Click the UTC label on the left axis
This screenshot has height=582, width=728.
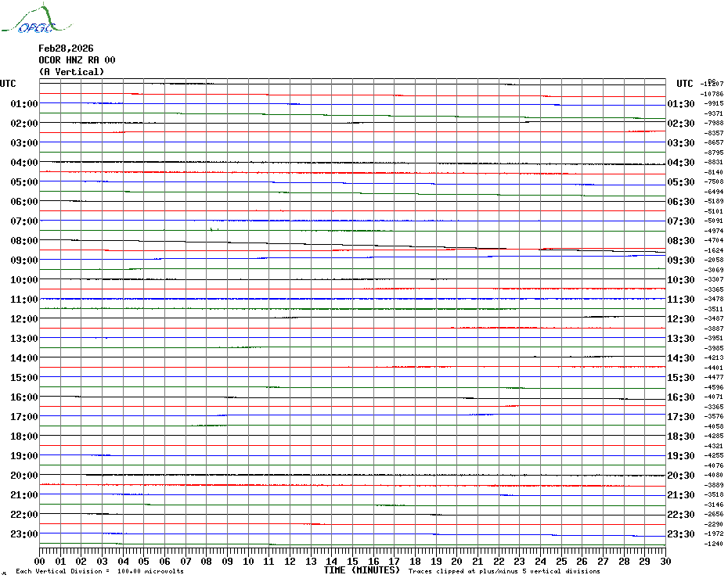[x=8, y=84]
